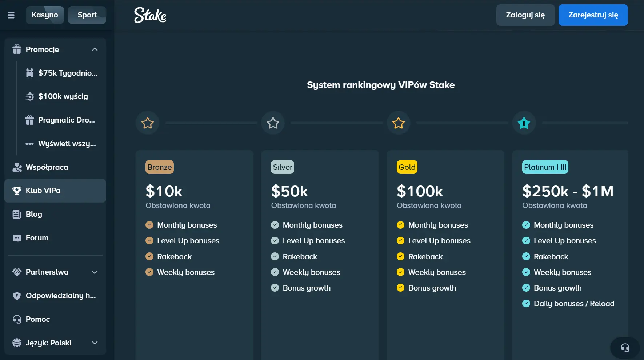Image resolution: width=644 pixels, height=360 pixels.
Task: Click the Współpraca people icon
Action: (x=17, y=167)
